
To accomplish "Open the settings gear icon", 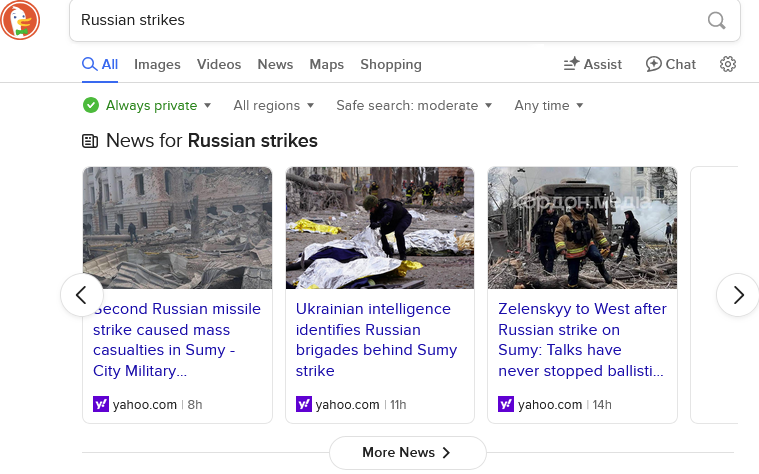I will (728, 64).
